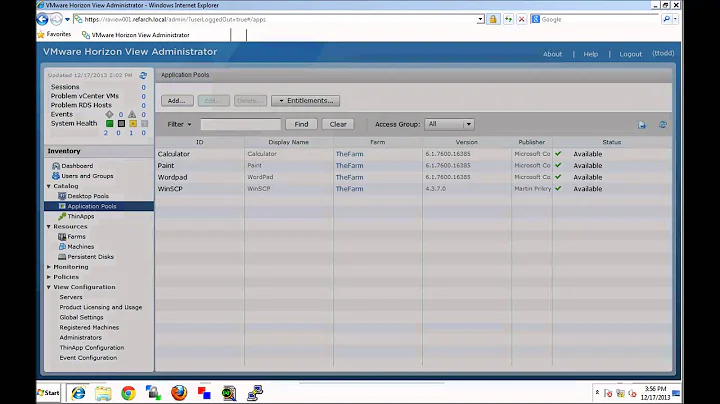Expand the Policies section
The image size is (720, 404).
click(x=49, y=277)
